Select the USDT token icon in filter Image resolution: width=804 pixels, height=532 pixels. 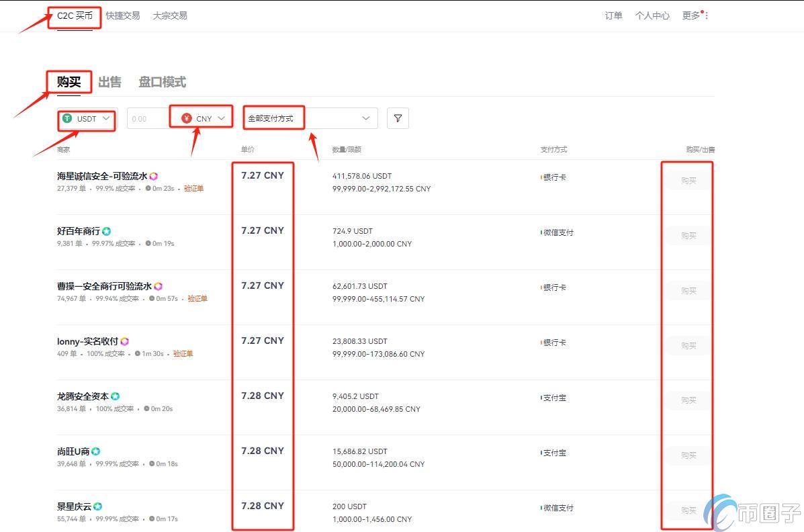click(67, 118)
